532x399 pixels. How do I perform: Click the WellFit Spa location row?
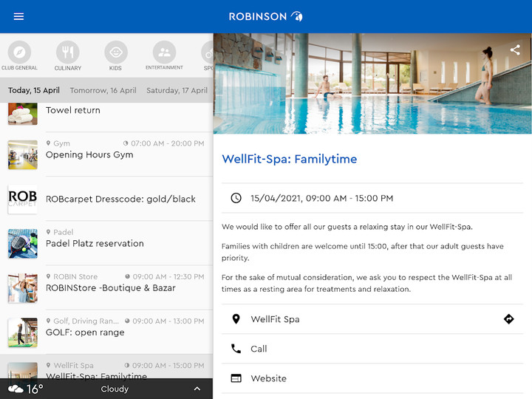pos(372,319)
